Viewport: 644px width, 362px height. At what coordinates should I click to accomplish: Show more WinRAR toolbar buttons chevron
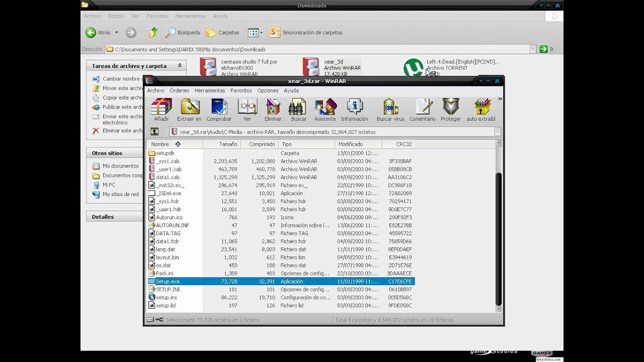[x=500, y=99]
